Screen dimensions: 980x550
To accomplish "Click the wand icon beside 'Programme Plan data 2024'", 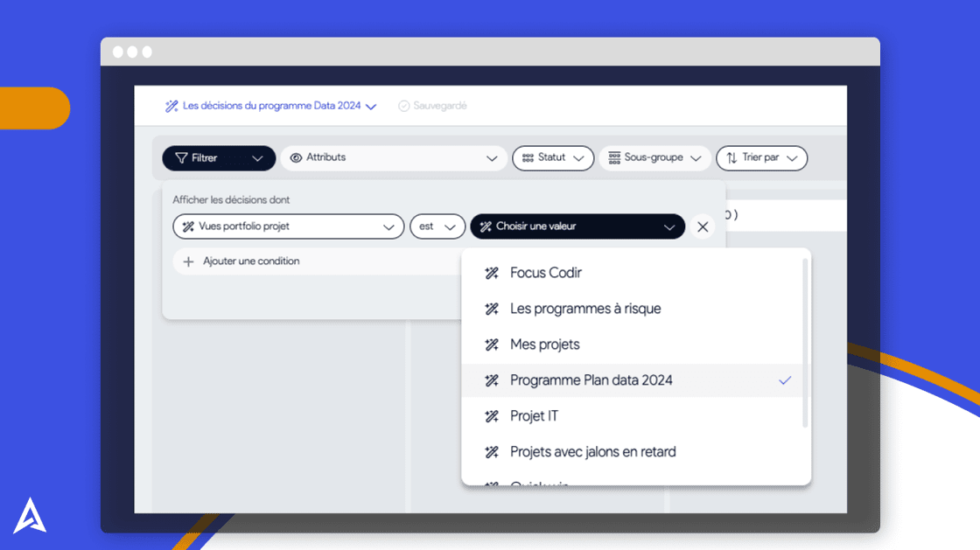I will [492, 380].
